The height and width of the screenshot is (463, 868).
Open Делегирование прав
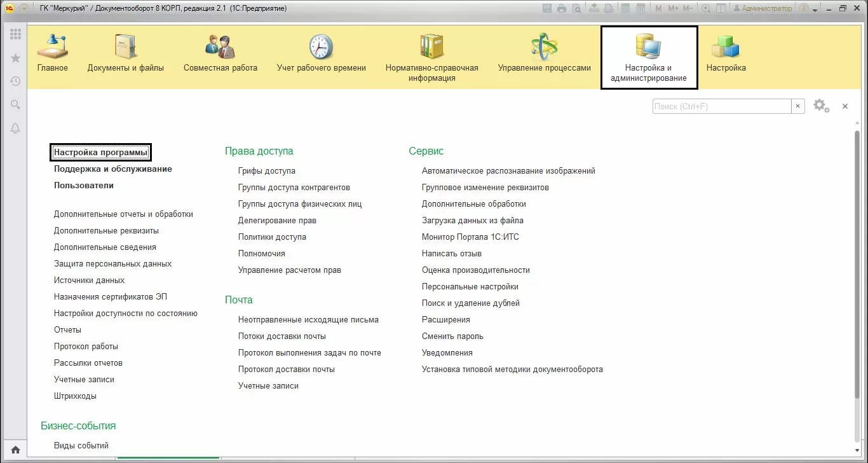(277, 221)
